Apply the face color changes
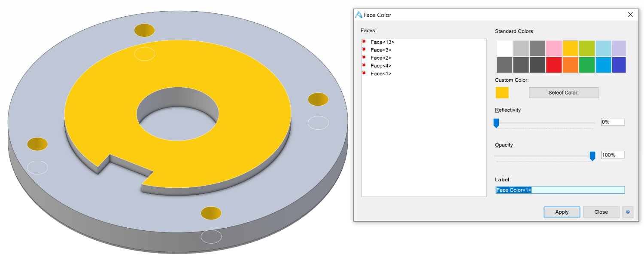Viewport: 644px width, 263px height. pyautogui.click(x=562, y=212)
